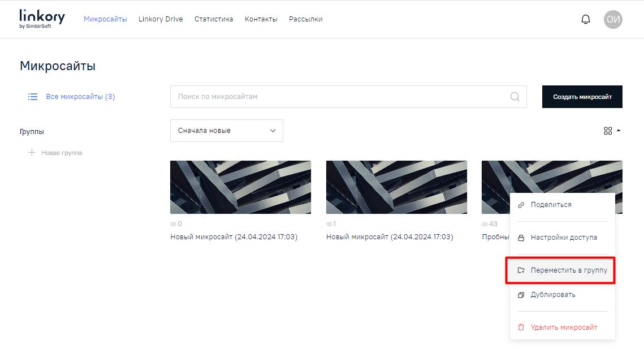The image size is (644, 349).
Task: Select Переместить в группу menu item
Action: coord(568,270)
